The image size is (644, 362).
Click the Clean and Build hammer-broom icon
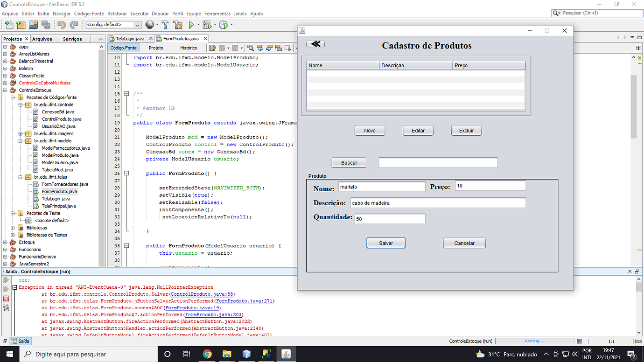[x=177, y=24]
